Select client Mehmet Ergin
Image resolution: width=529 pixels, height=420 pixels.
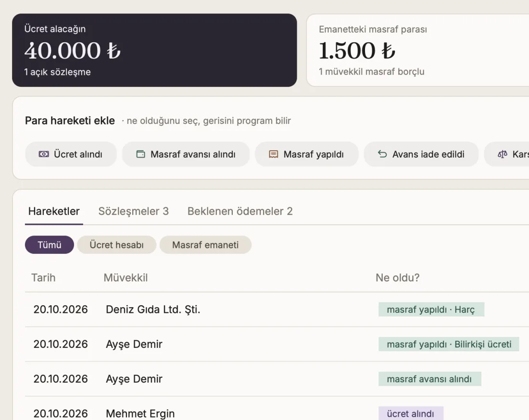click(x=140, y=414)
